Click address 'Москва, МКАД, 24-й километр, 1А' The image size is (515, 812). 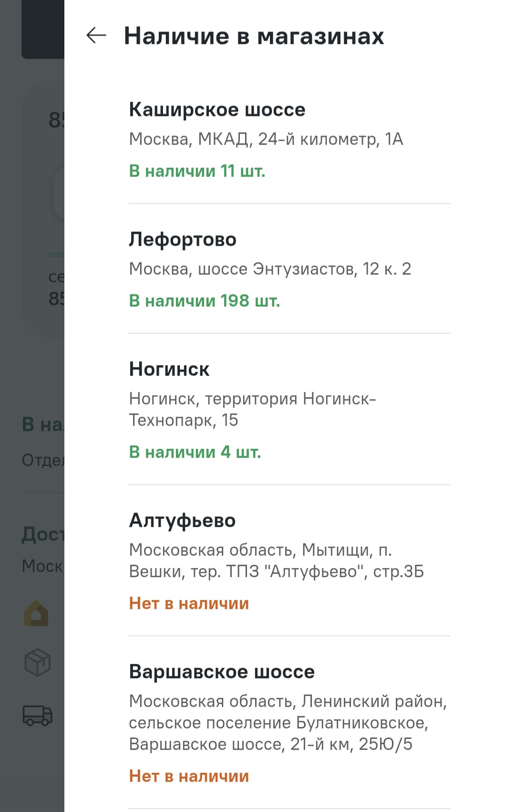pos(266,139)
